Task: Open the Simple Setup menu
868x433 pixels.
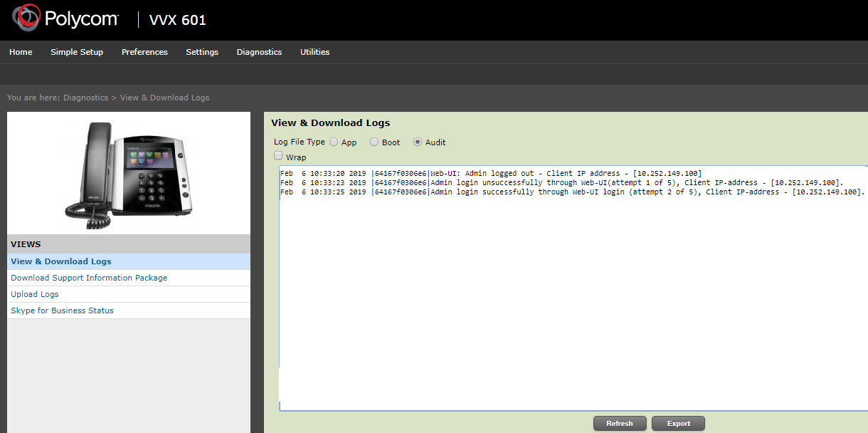Action: (x=77, y=51)
